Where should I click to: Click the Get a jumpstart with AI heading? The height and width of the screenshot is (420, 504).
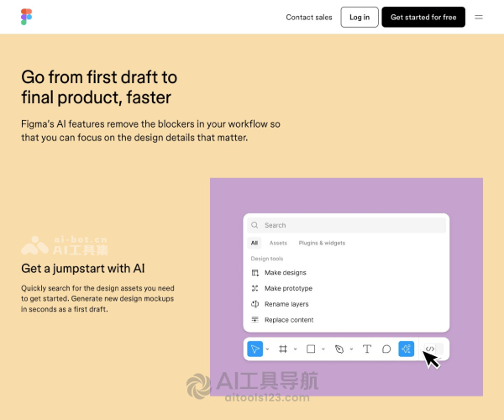(83, 269)
